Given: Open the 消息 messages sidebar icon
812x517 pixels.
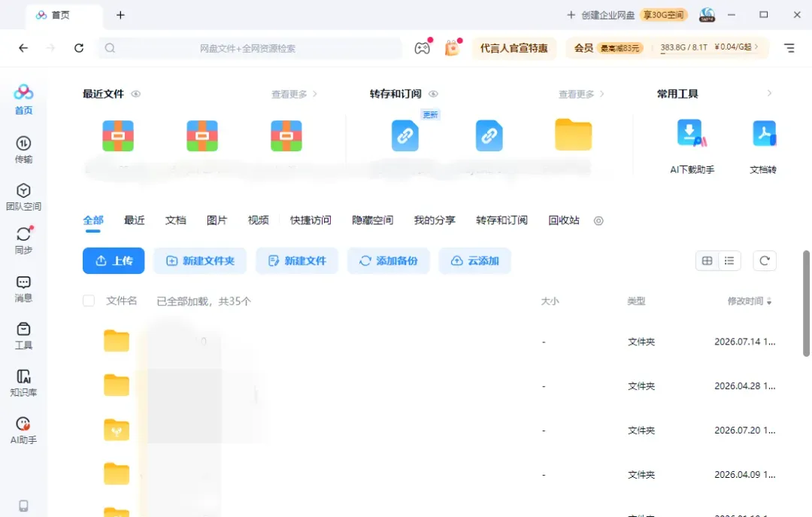Looking at the screenshot, I should (x=23, y=288).
